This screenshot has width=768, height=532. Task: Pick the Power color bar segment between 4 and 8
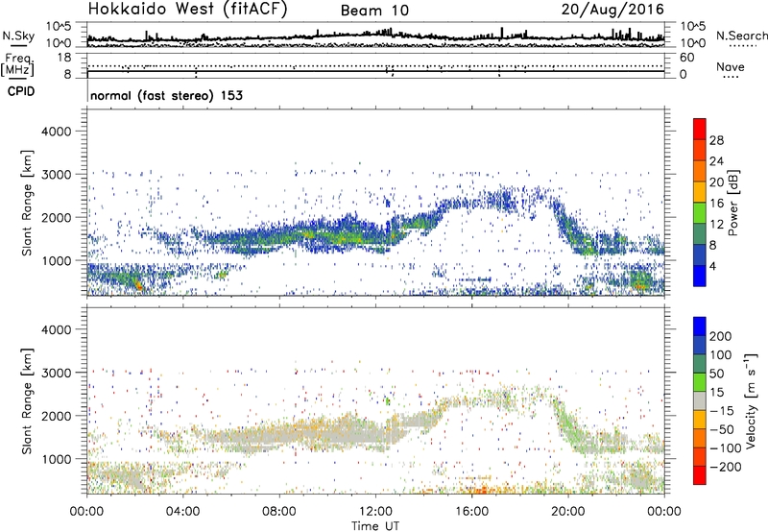(x=700, y=254)
